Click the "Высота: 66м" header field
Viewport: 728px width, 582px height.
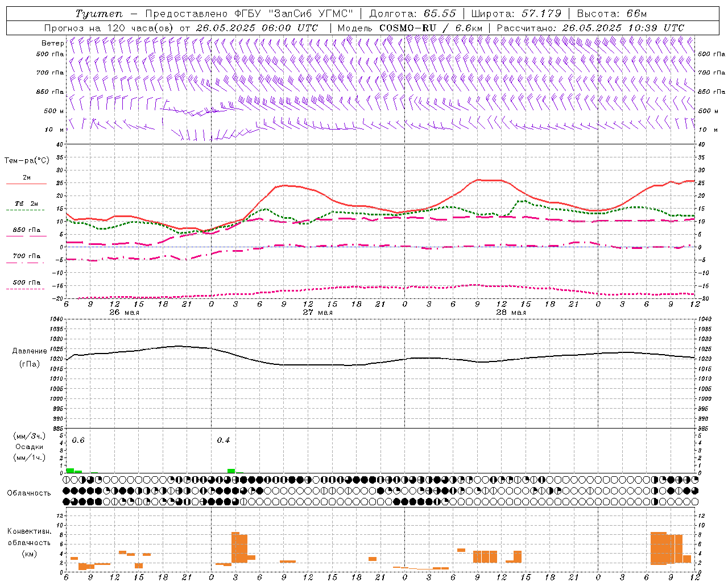(612, 14)
